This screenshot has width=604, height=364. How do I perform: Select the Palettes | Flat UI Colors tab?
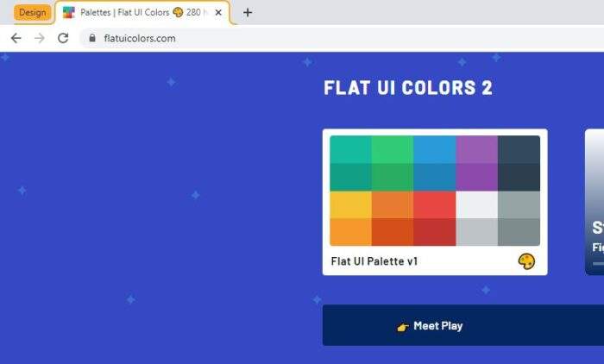click(x=142, y=12)
